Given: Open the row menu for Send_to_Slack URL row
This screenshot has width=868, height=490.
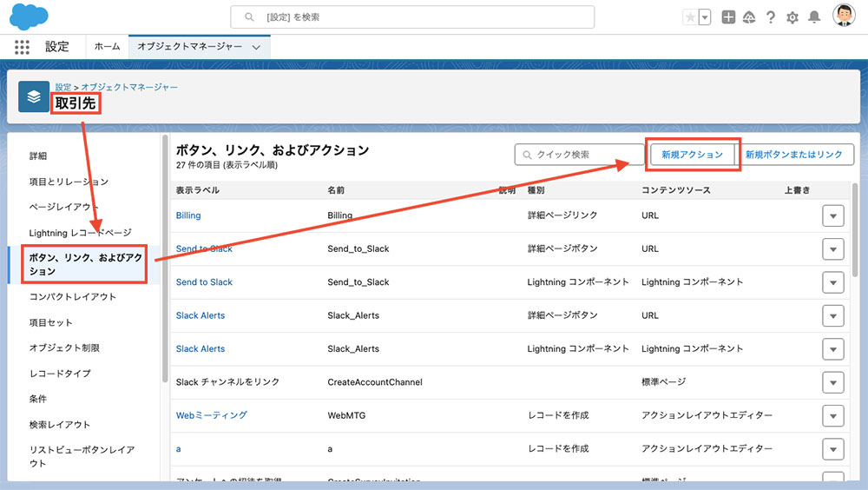Looking at the screenshot, I should 833,249.
